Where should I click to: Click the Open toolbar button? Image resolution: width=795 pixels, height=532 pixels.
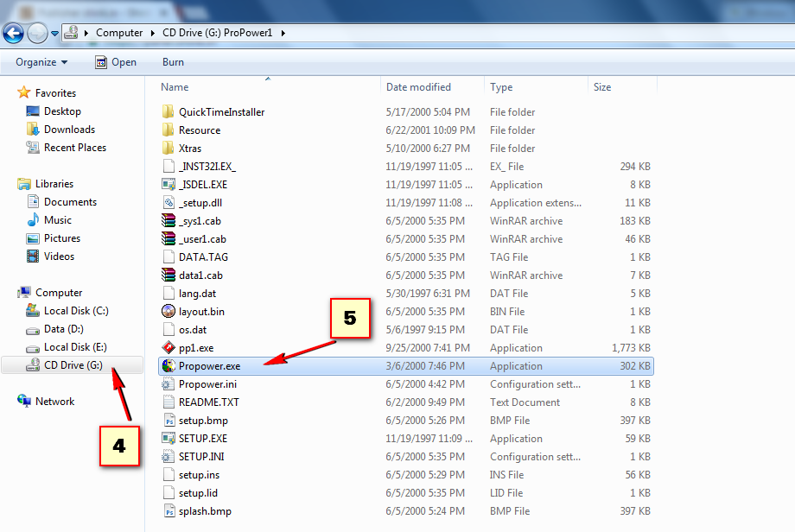pyautogui.click(x=116, y=62)
